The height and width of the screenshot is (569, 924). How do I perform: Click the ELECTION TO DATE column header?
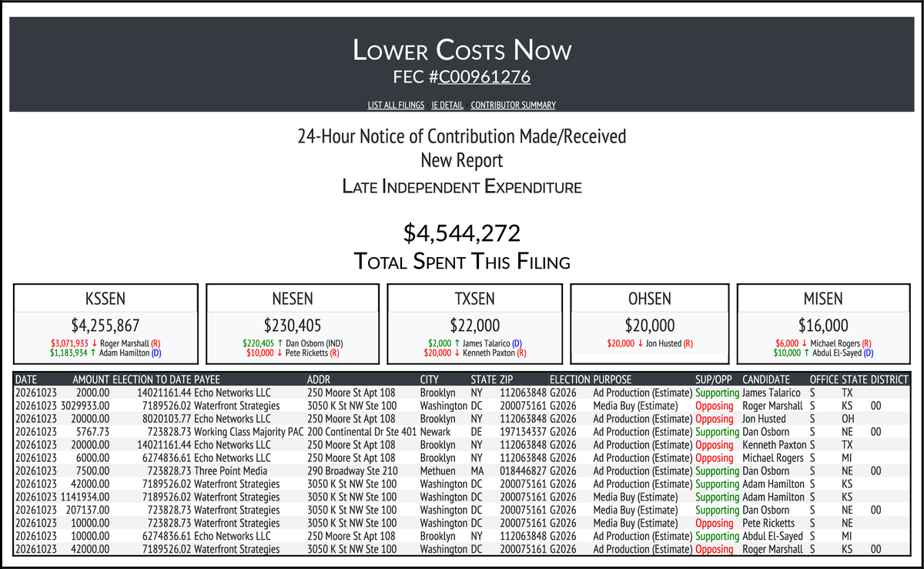coord(152,380)
